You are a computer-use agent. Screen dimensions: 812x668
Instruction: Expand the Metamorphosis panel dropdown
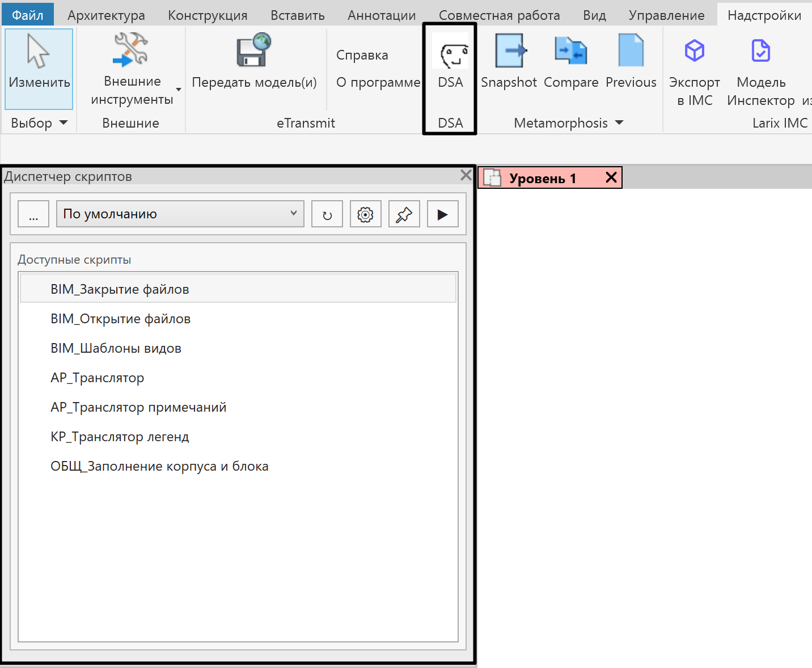(619, 122)
